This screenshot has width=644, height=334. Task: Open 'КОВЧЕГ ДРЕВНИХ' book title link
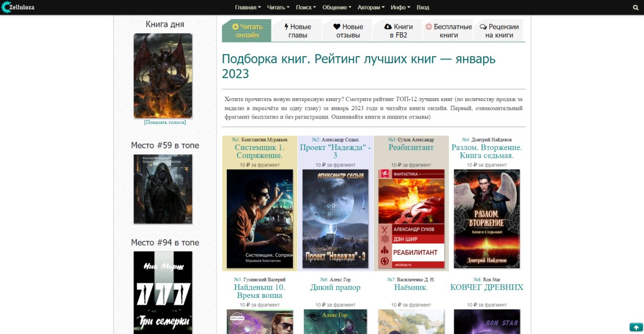(486, 287)
